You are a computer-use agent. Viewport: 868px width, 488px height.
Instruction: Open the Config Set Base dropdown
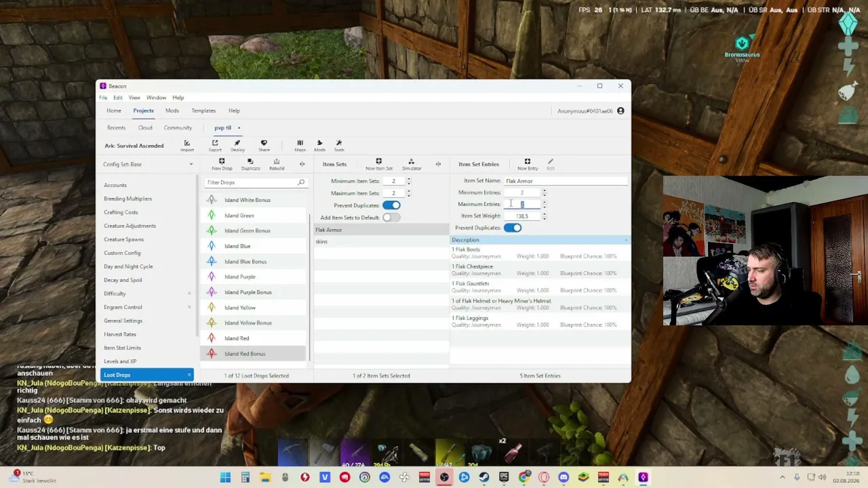148,164
